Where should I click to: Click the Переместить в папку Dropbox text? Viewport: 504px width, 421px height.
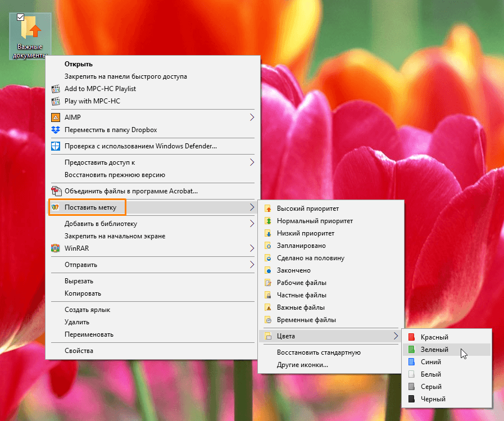(x=111, y=130)
